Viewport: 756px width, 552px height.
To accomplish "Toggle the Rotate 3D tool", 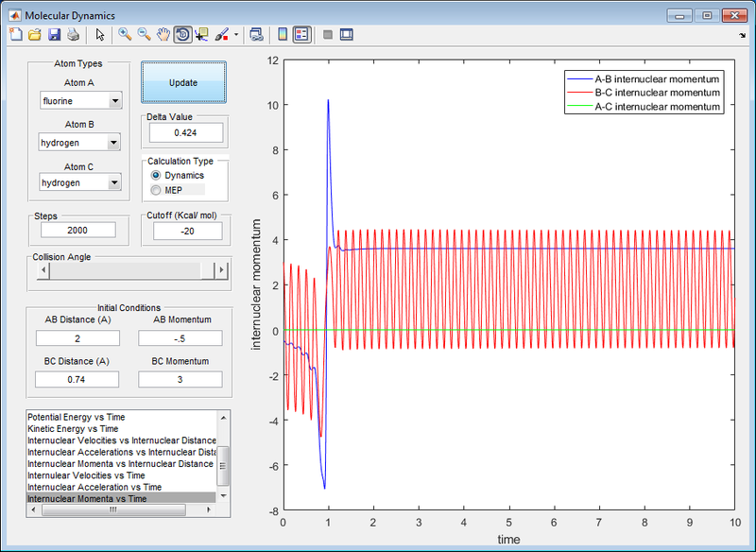I will (182, 34).
